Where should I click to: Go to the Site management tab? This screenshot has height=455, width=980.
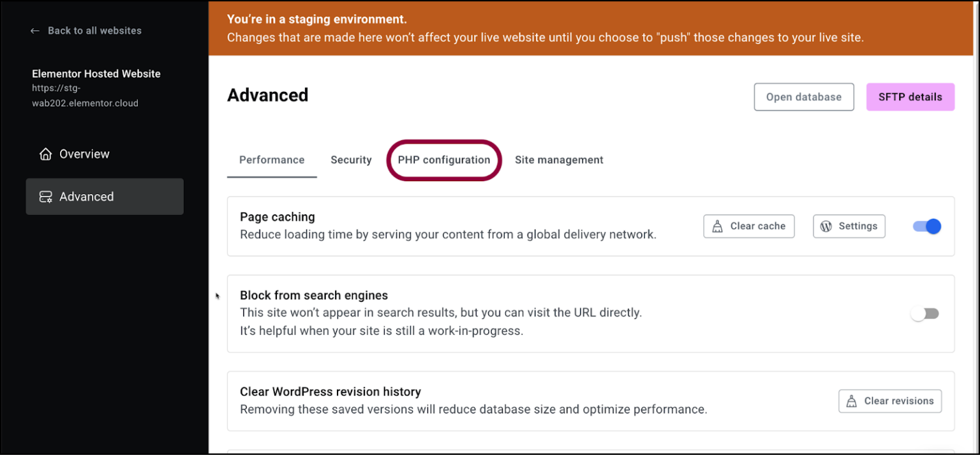[x=559, y=160]
